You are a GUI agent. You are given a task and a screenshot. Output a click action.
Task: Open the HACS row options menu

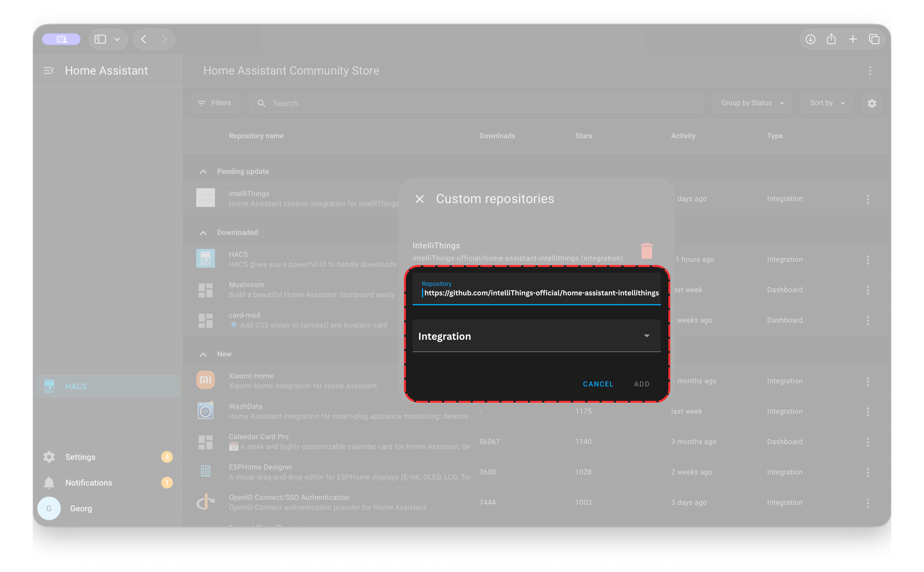(x=868, y=260)
